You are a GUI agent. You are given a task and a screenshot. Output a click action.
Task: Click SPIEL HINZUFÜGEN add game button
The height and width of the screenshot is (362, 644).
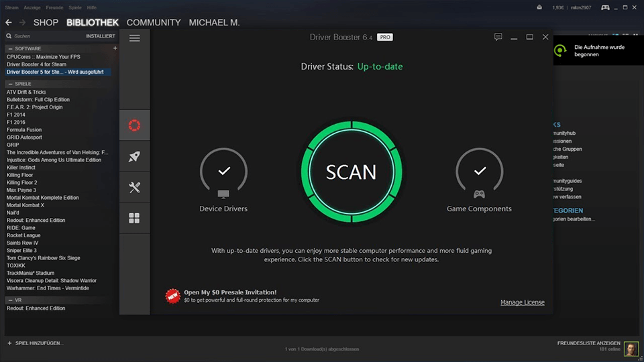pyautogui.click(x=36, y=343)
